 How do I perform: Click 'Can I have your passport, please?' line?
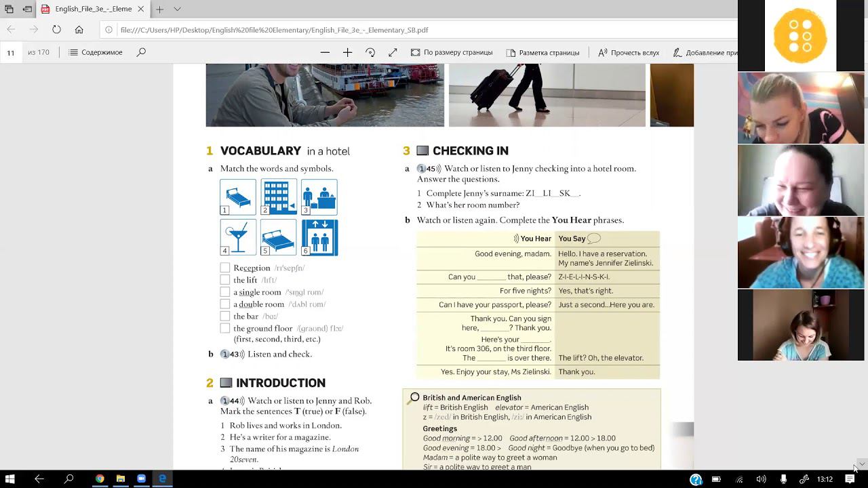click(x=495, y=305)
